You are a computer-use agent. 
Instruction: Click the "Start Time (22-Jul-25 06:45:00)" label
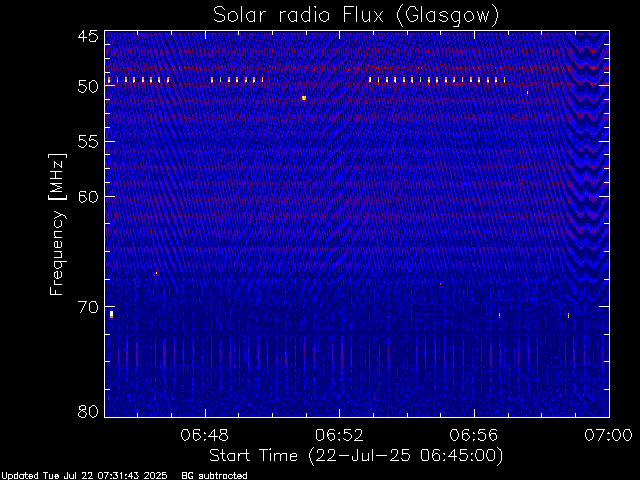[x=356, y=456]
